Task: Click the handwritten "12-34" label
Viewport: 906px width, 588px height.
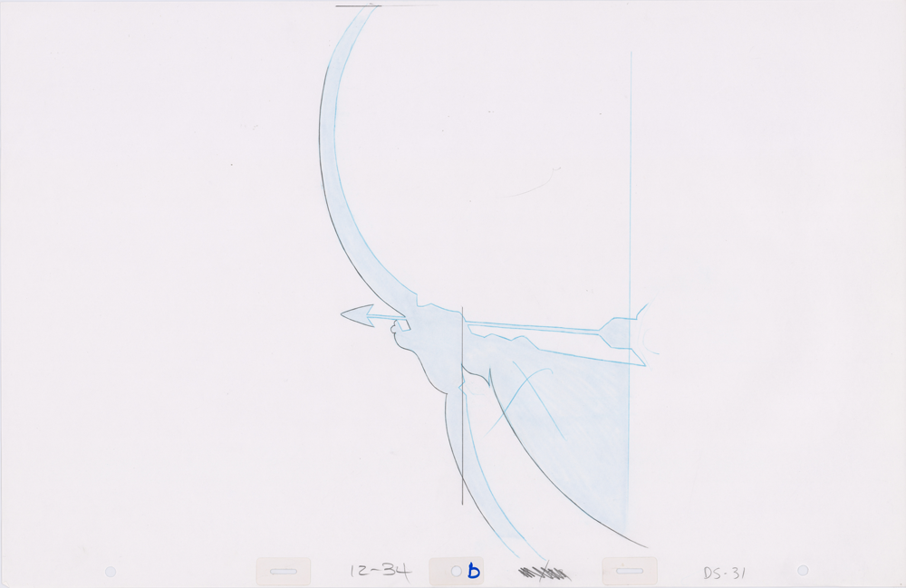Action: (x=381, y=571)
